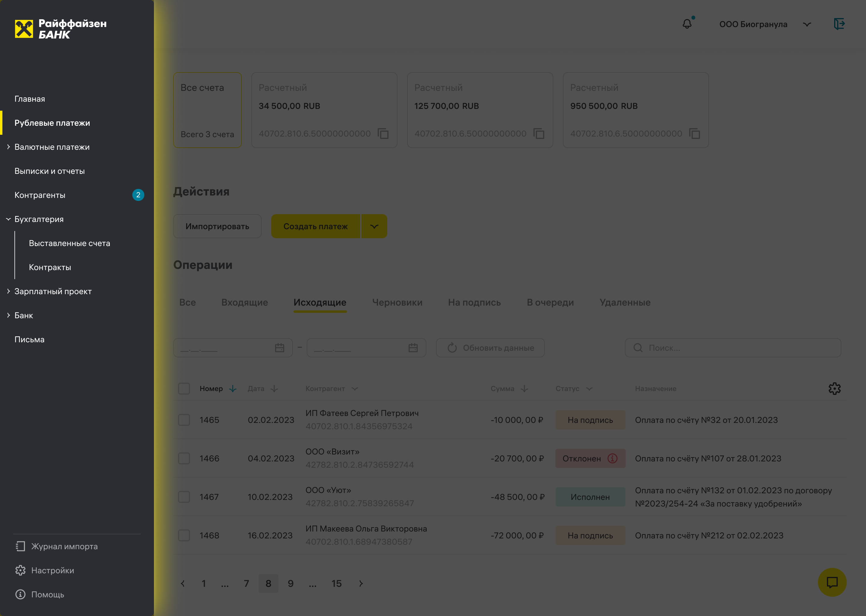The image size is (866, 616).
Task: Click the Импортировать button
Action: tap(217, 226)
